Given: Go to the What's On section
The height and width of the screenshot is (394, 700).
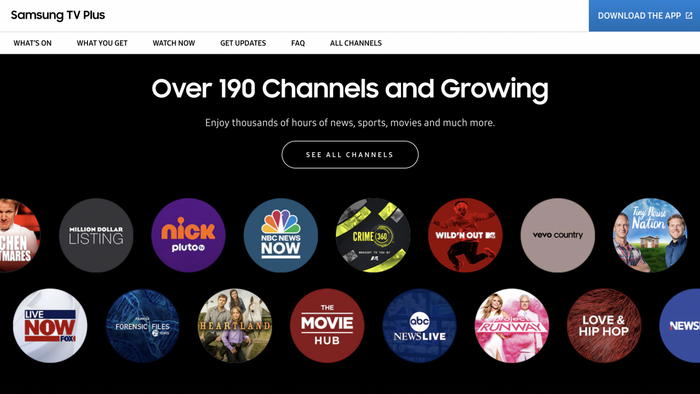Looking at the screenshot, I should click(32, 43).
